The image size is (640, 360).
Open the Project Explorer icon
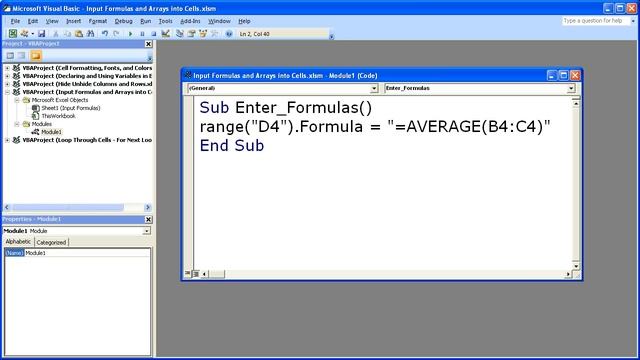tap(180, 33)
